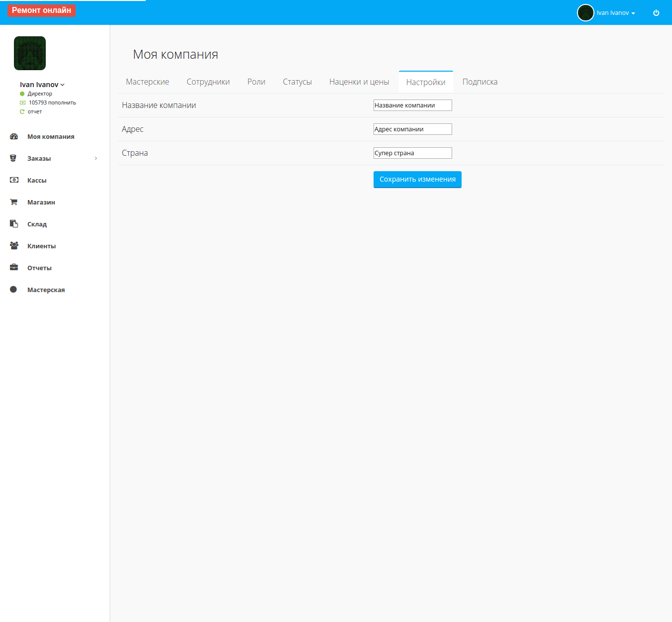Go to Кассы in the sidebar
672x622 pixels.
[x=37, y=180]
